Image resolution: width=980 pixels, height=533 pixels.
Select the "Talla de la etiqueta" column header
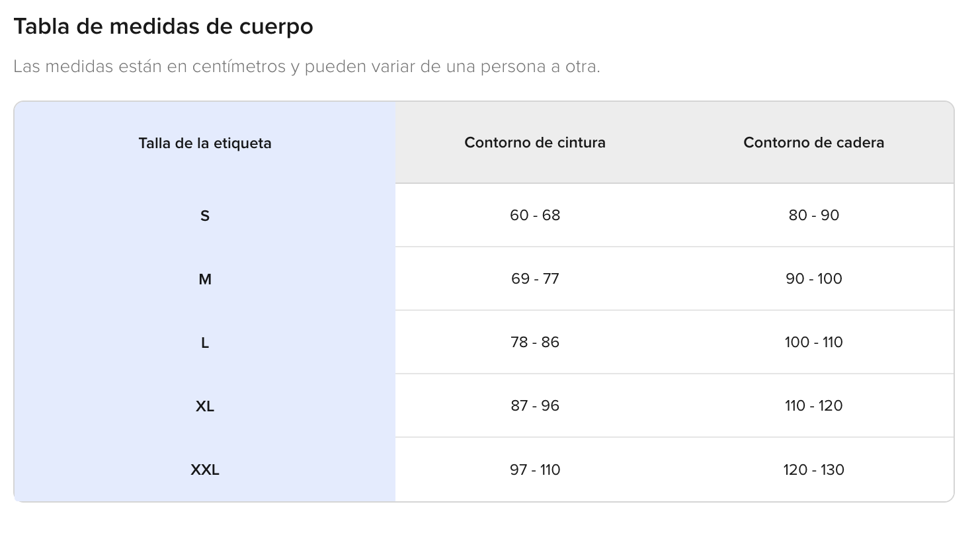click(205, 143)
